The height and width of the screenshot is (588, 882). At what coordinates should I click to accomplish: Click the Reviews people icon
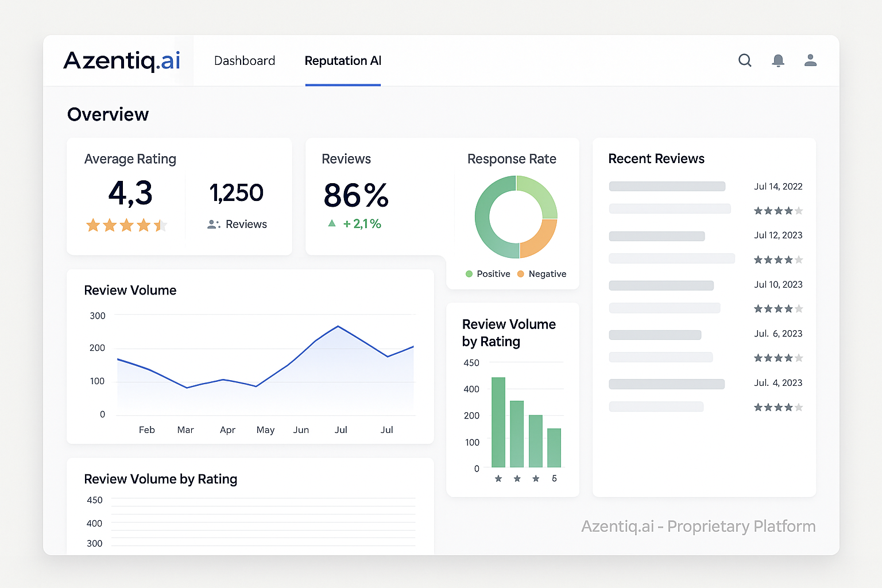point(213,225)
